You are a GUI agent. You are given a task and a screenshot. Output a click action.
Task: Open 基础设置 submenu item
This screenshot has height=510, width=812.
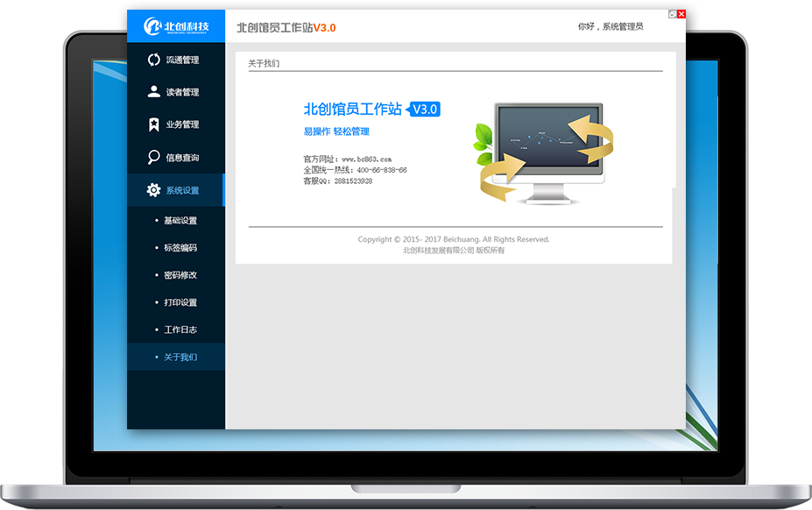pos(180,221)
